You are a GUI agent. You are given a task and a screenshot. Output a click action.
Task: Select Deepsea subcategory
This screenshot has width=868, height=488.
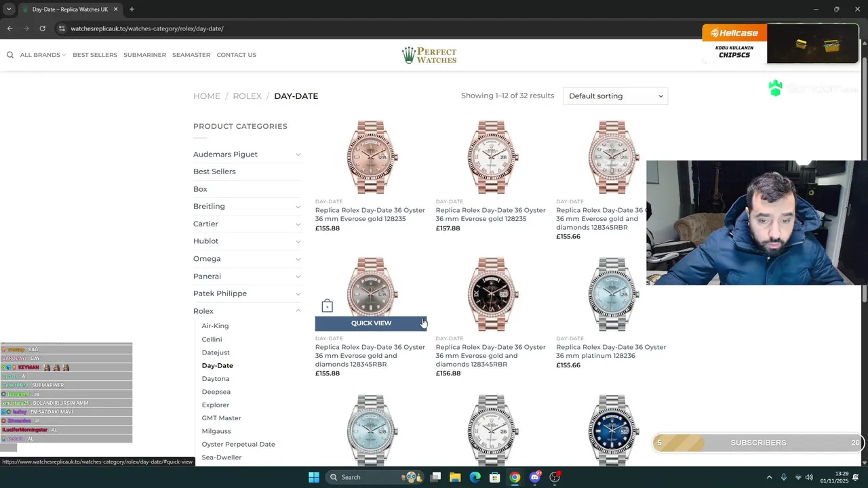[x=216, y=392]
